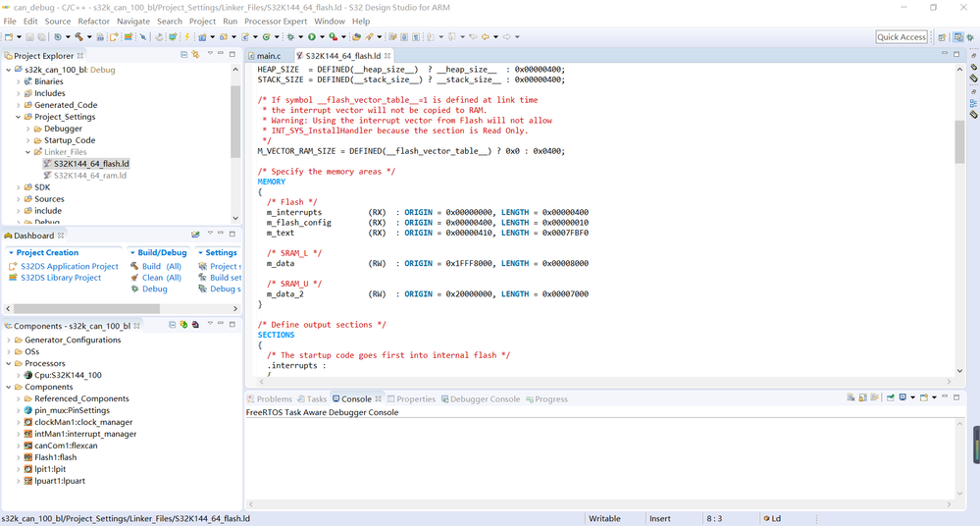
Task: Select the canCom1:flexcan component
Action: (66, 446)
